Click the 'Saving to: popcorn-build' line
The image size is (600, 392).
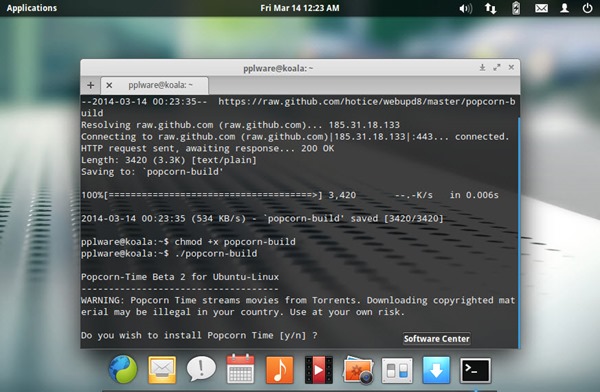click(152, 172)
